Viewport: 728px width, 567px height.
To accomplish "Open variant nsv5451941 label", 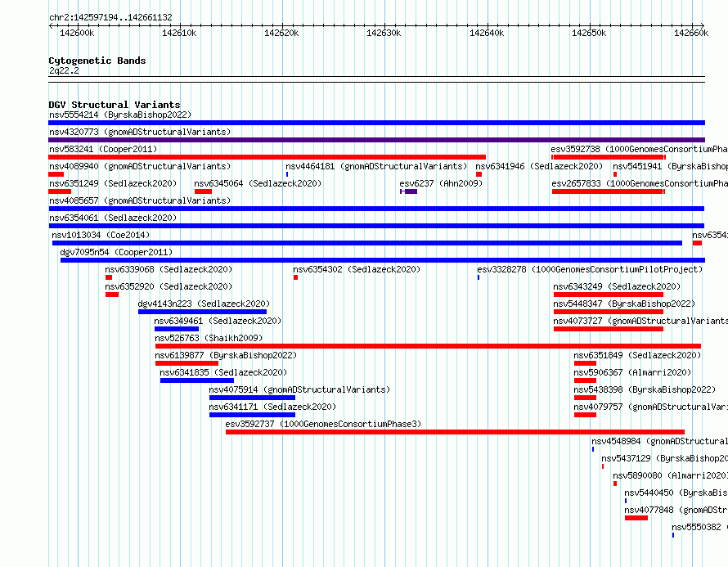I will pos(670,166).
